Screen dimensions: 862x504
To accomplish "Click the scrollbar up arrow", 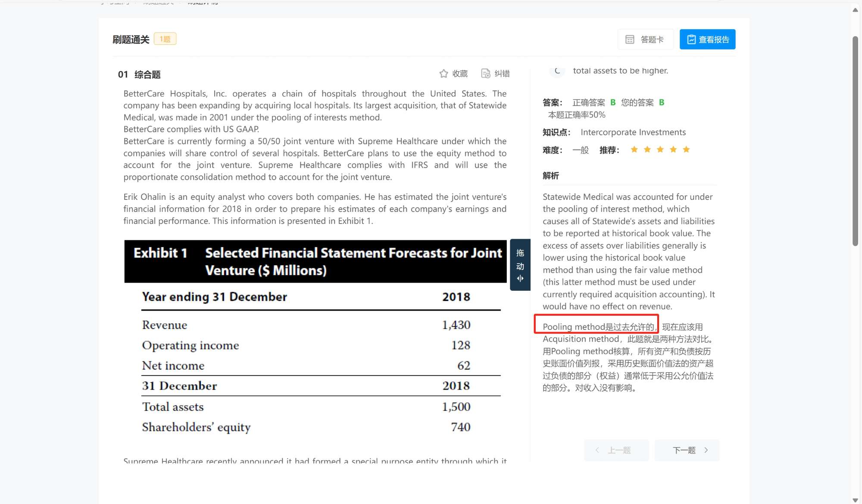I will tap(855, 10).
